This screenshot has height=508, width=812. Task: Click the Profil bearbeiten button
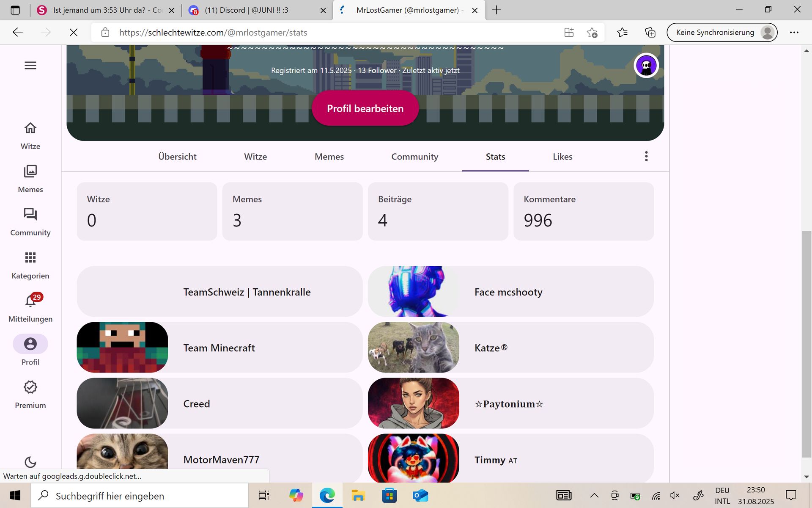click(x=365, y=108)
